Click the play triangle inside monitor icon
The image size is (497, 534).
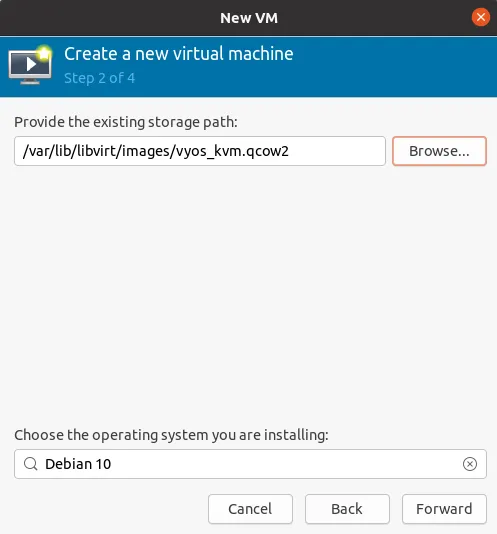point(31,64)
